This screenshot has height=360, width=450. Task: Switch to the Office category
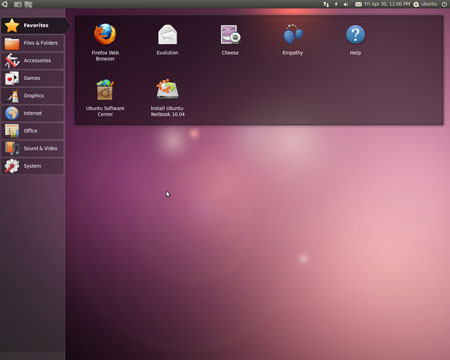coord(32,131)
